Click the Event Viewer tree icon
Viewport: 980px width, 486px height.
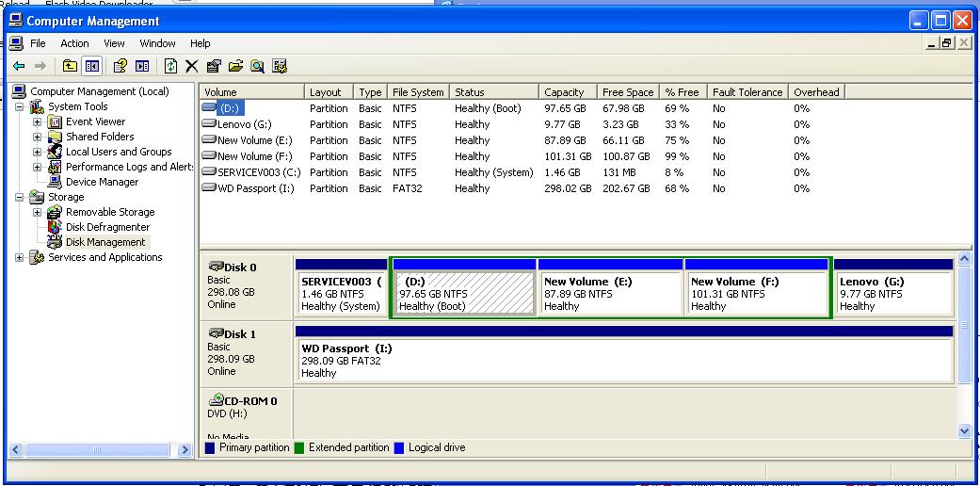pyautogui.click(x=55, y=121)
